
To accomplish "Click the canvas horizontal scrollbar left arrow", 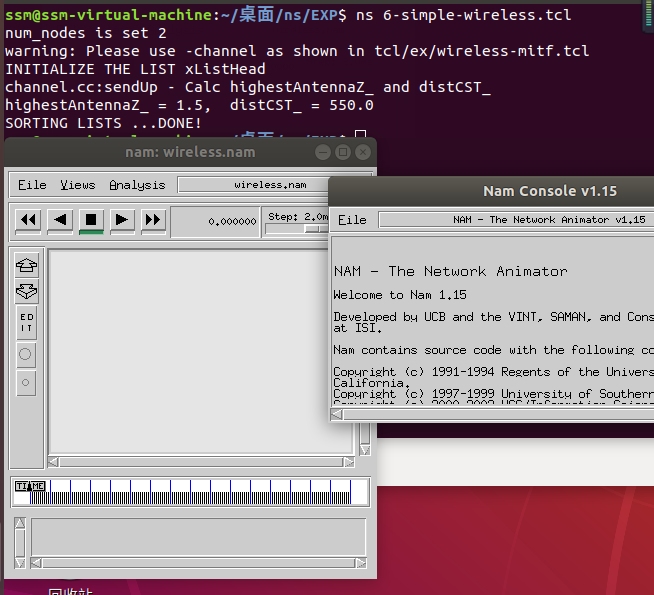I will (x=53, y=462).
